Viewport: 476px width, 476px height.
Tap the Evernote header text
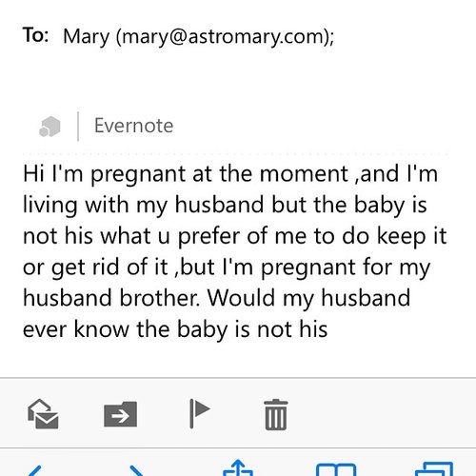pyautogui.click(x=134, y=126)
